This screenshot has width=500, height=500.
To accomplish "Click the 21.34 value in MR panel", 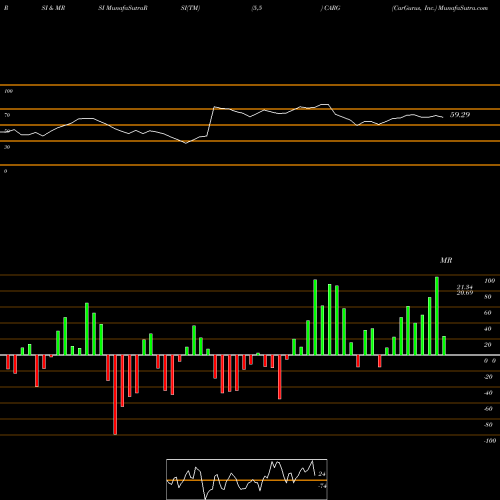I will [x=465, y=287].
